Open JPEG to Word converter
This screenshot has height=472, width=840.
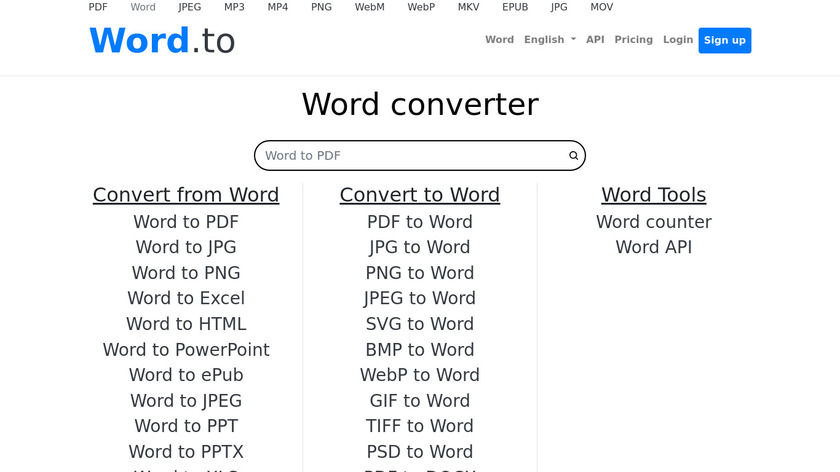click(x=419, y=298)
